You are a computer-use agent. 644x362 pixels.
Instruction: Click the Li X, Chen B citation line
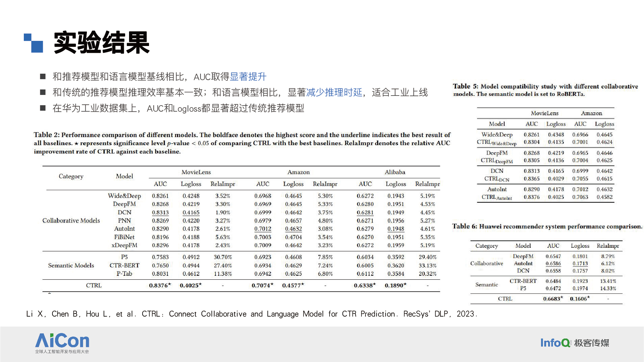(252, 314)
